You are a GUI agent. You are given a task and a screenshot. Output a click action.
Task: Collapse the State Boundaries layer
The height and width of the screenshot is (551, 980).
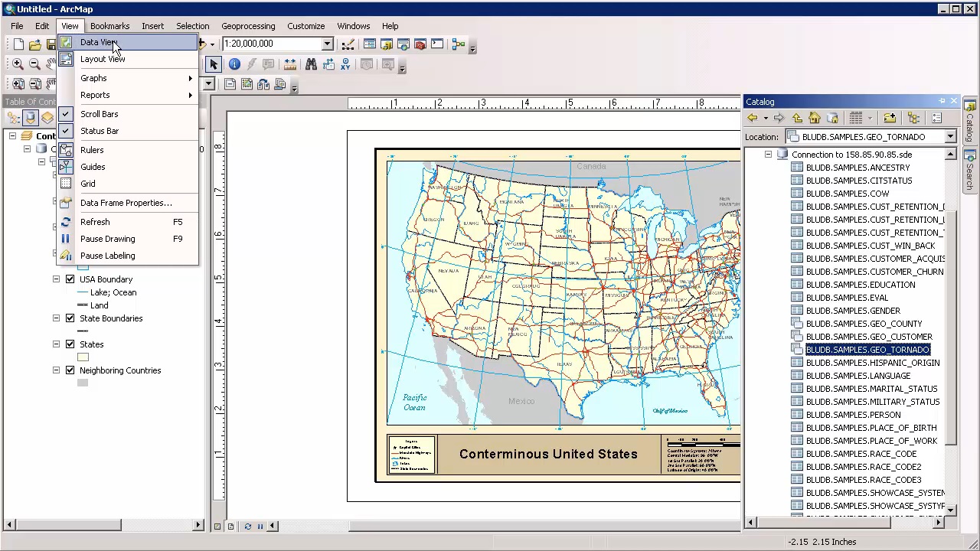(56, 318)
